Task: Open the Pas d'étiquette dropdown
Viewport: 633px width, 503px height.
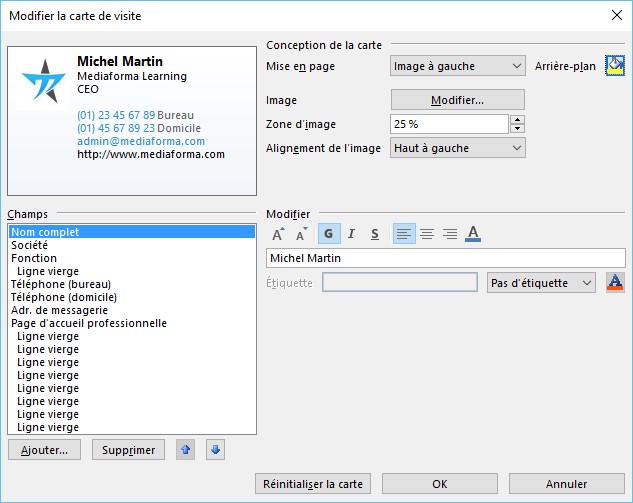Action: pyautogui.click(x=541, y=283)
